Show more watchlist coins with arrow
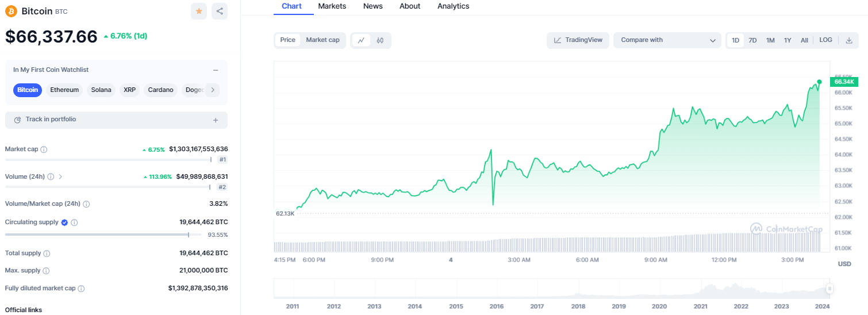This screenshot has width=868, height=315. 213,90
